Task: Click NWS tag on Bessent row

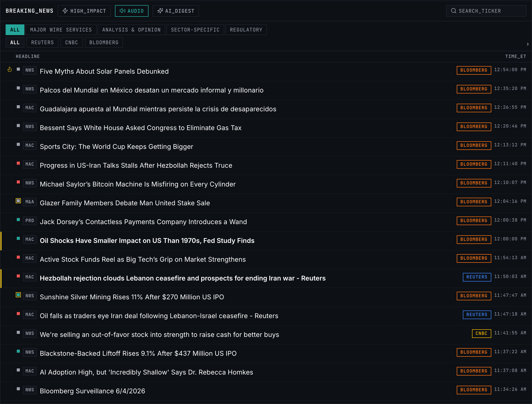Action: pyautogui.click(x=30, y=127)
